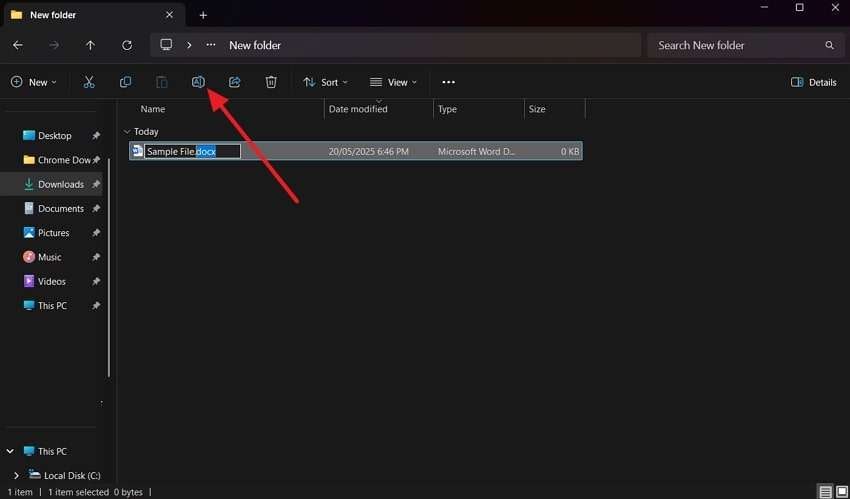
Task: Go up one folder level
Action: coord(91,46)
